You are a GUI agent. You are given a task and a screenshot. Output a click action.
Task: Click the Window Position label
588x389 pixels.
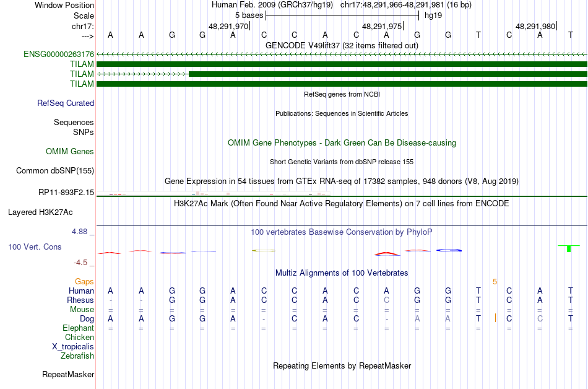point(64,5)
